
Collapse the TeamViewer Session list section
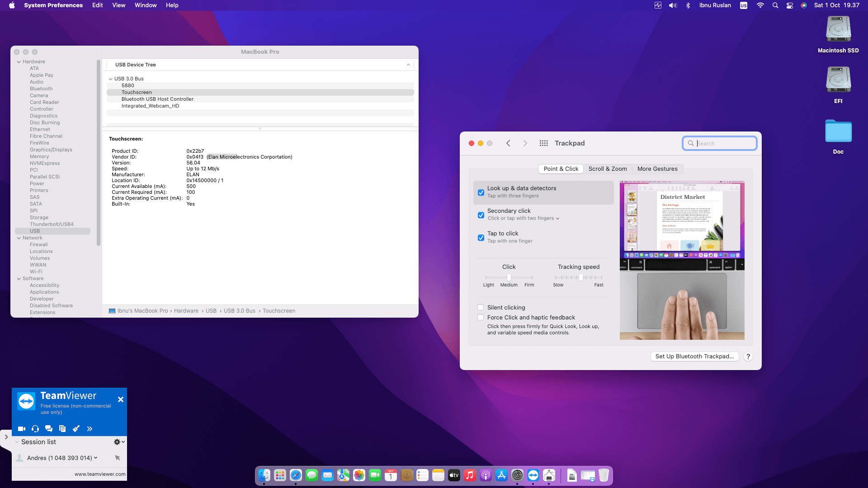pyautogui.click(x=17, y=442)
